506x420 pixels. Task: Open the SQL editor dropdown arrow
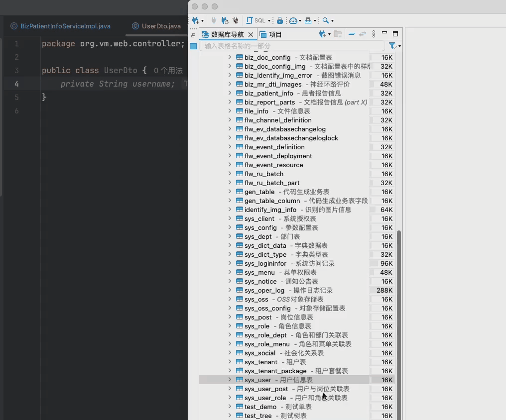[x=269, y=21]
